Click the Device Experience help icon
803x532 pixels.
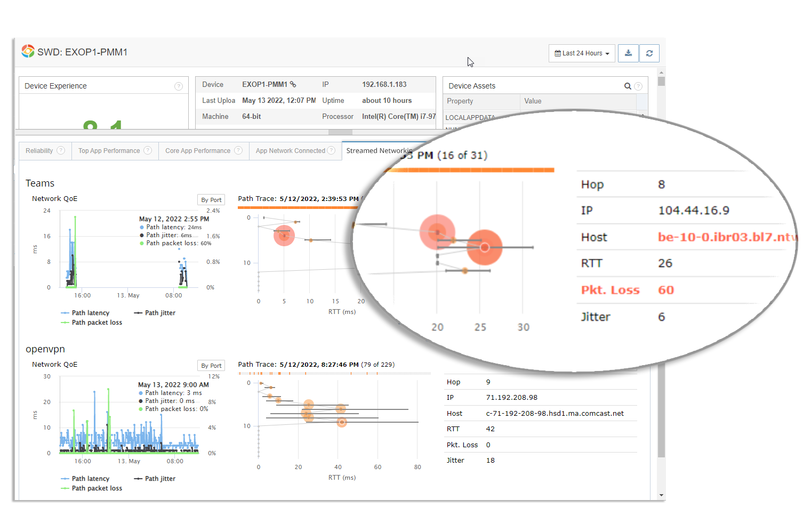point(179,86)
